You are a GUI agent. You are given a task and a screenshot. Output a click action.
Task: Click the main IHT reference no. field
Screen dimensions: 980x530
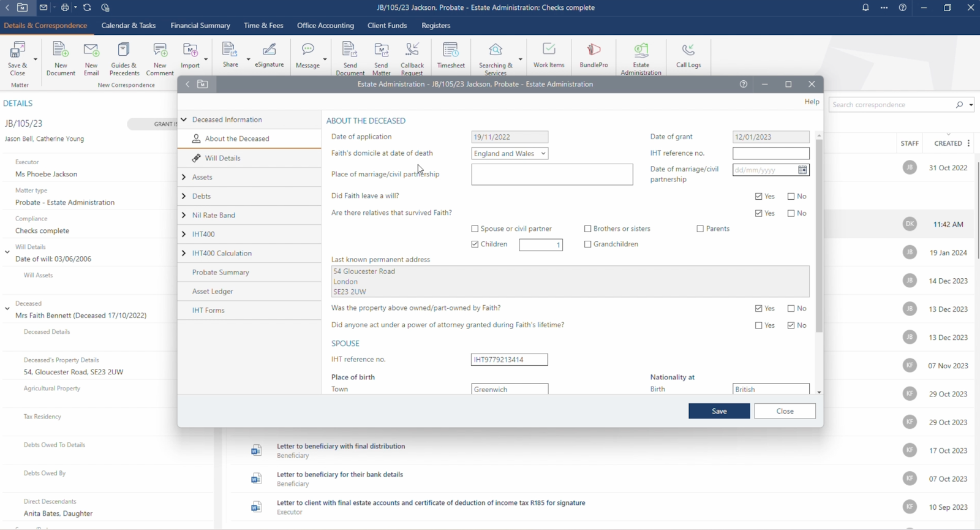point(771,153)
